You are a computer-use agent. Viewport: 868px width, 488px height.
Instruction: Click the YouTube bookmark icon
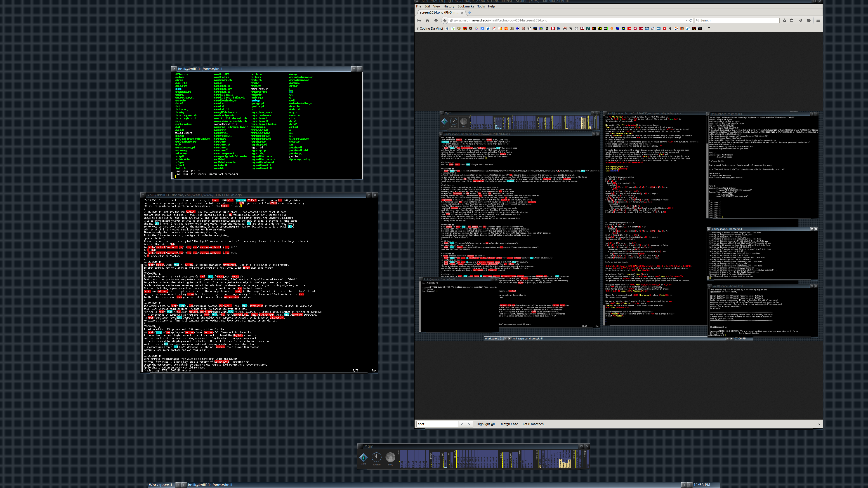coord(665,29)
